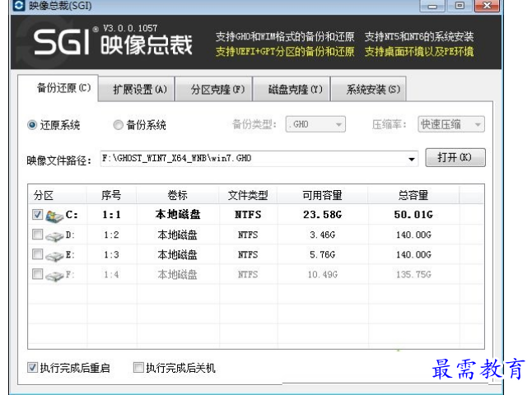Image resolution: width=532 pixels, height=395 pixels.
Task: Toggle 执行完成后重启 checkbox
Action: [x=33, y=367]
